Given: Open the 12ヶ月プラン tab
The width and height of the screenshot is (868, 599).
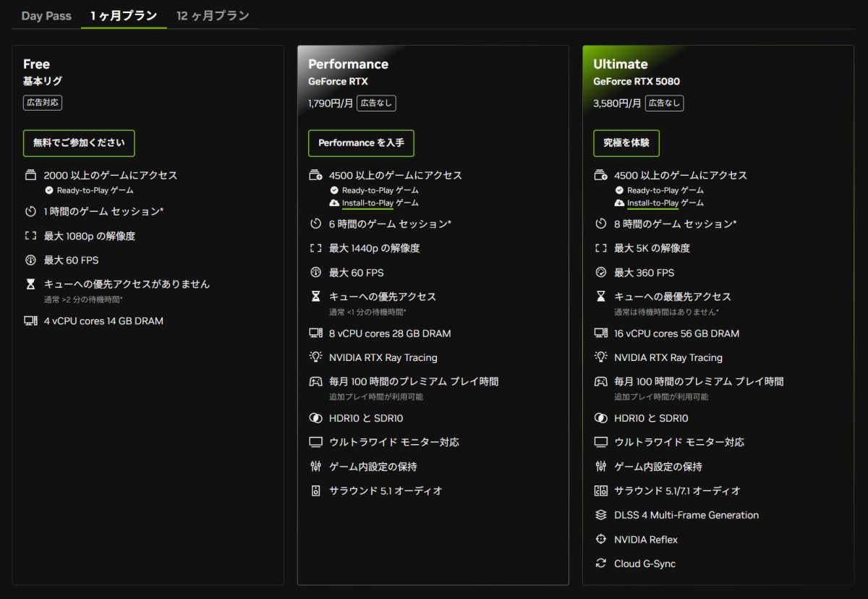Looking at the screenshot, I should pos(213,16).
